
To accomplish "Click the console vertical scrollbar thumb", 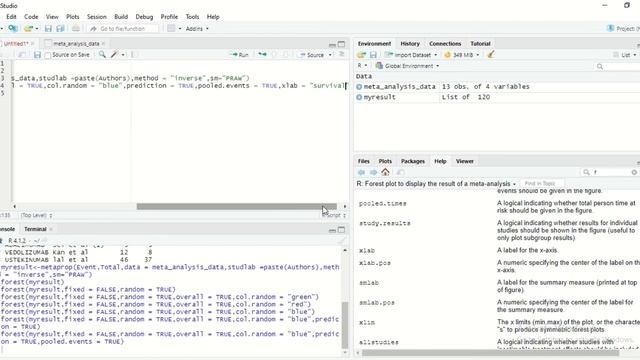I will [345, 325].
